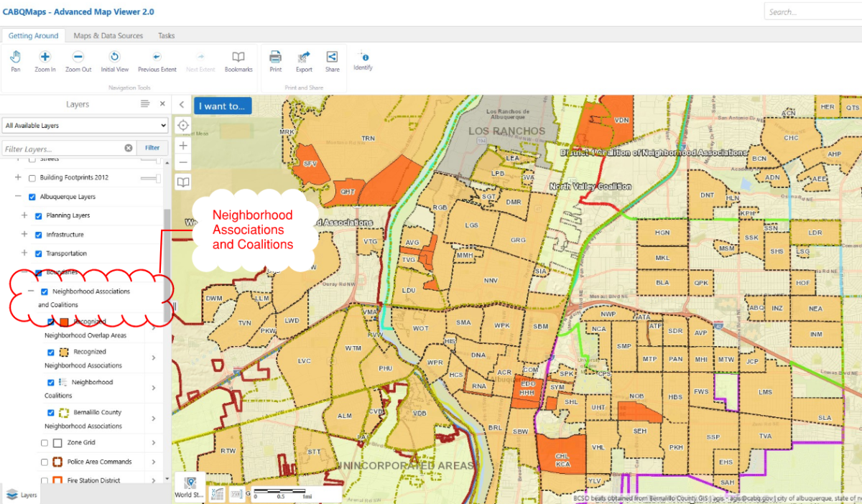Switch to Maps & Data Sources tab

pos(108,36)
